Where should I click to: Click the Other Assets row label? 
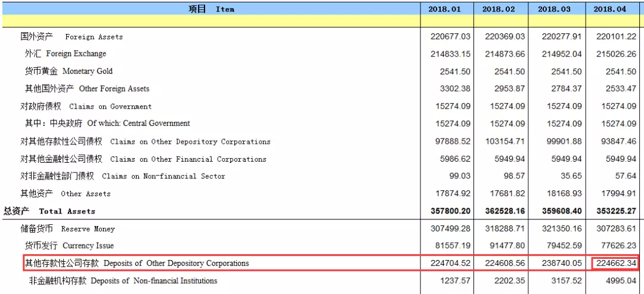pyautogui.click(x=66, y=193)
